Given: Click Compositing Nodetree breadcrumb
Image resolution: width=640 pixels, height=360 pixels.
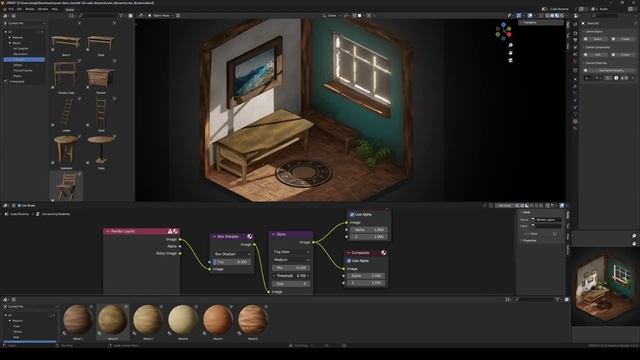Looking at the screenshot, I should (56, 214).
